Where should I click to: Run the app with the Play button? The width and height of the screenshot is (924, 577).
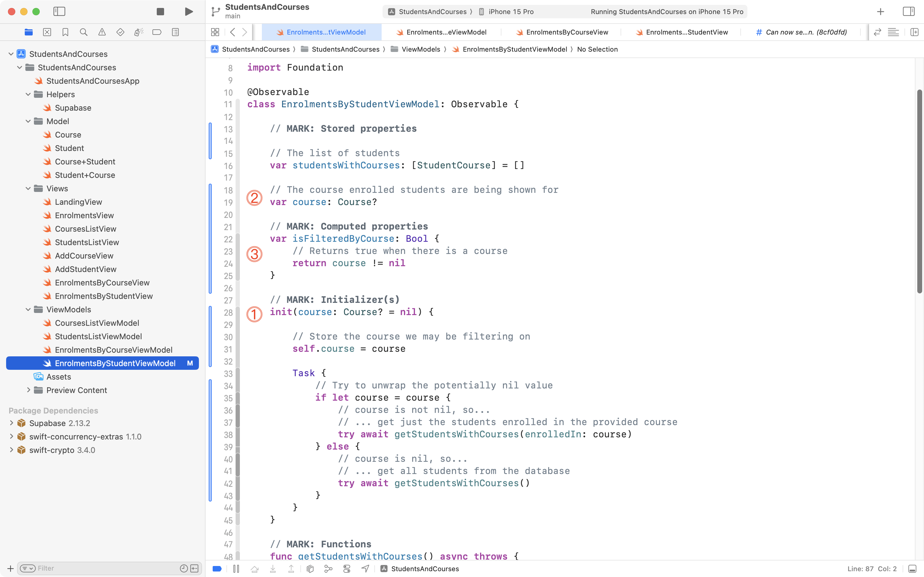click(188, 11)
